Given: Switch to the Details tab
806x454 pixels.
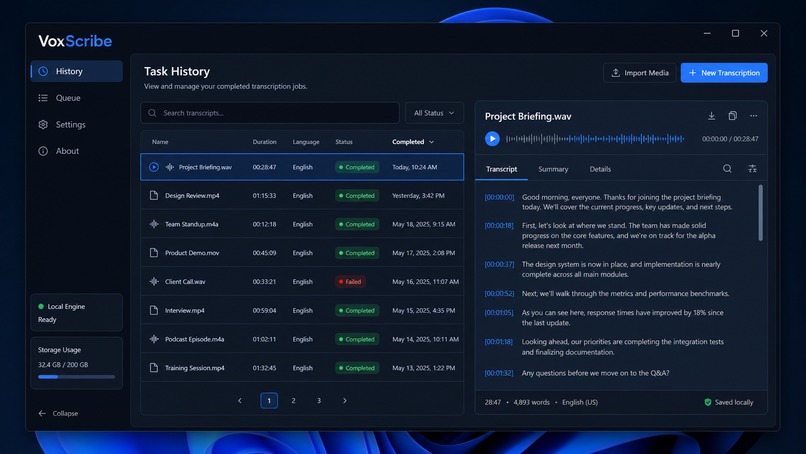Looking at the screenshot, I should pos(600,169).
